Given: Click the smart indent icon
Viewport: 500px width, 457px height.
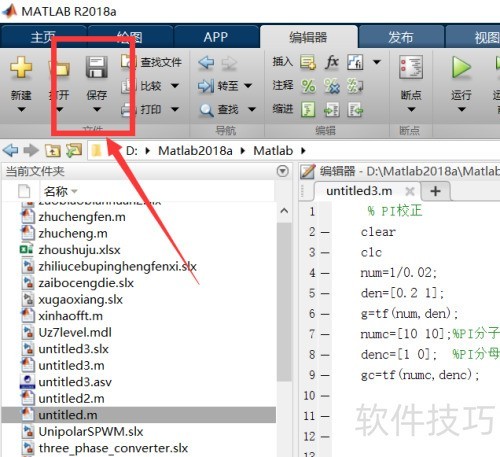Looking at the screenshot, I should pos(308,110).
